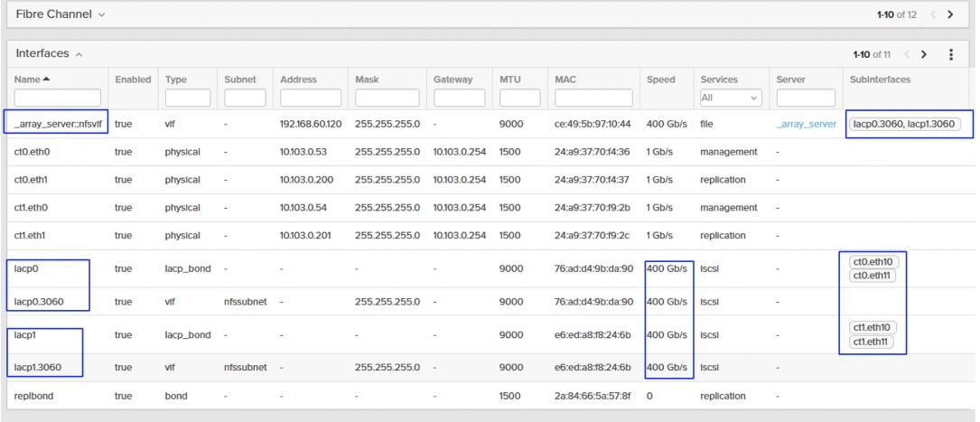This screenshot has width=980, height=422.
Task: Focus the Type filter field
Action: pyautogui.click(x=188, y=98)
